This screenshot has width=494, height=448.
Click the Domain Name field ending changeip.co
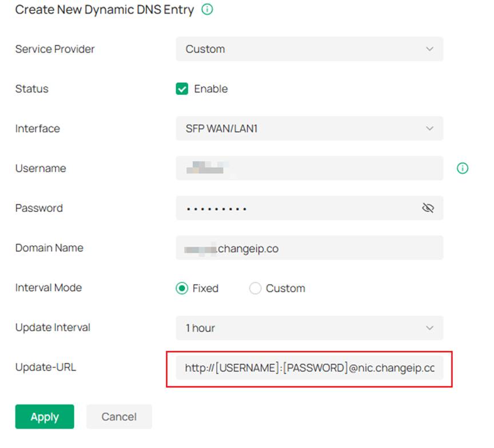309,247
